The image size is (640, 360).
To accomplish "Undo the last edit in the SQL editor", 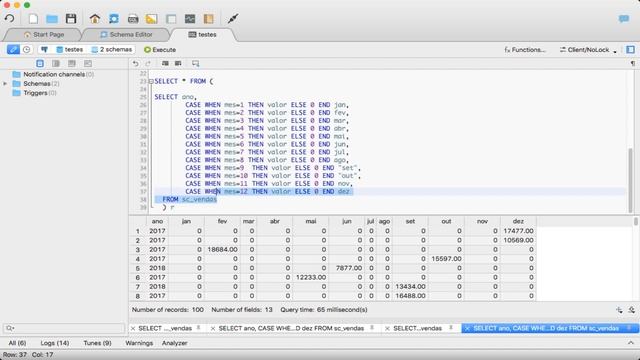I will click(136, 63).
